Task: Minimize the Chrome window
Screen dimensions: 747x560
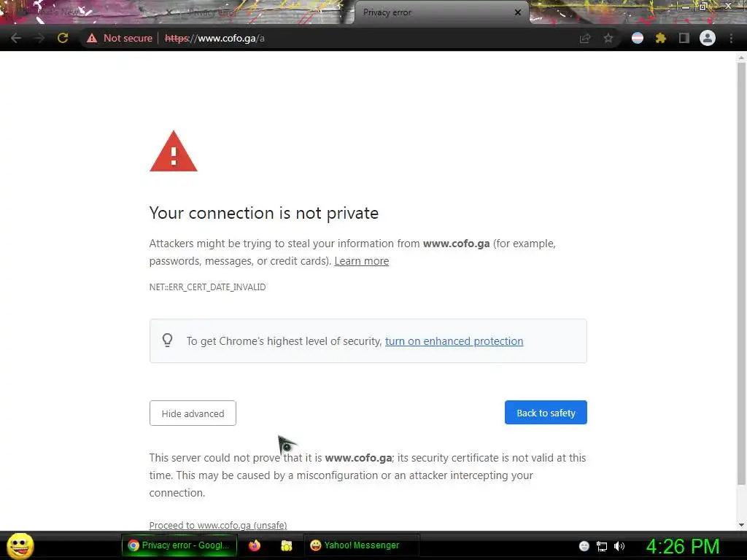Action: click(x=686, y=7)
